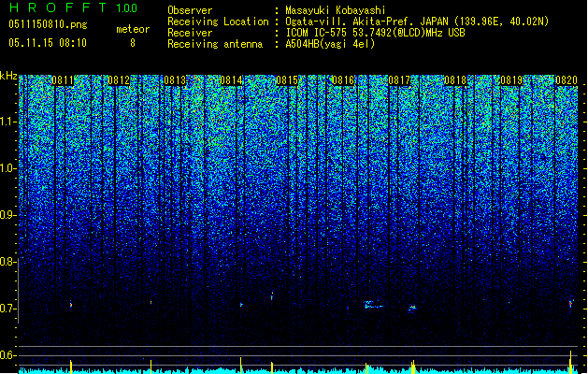Viewport: 588px width, 374px height.
Task: Select the ICOM IC-575 receiver value
Action: [x=375, y=33]
